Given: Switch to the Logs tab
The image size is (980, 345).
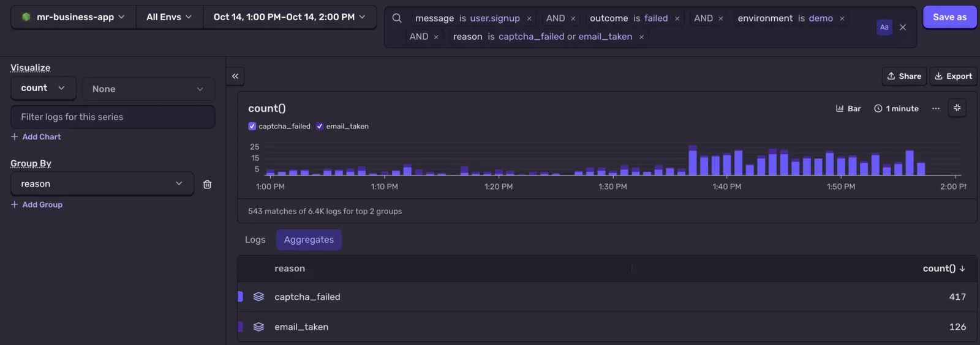Looking at the screenshot, I should pyautogui.click(x=255, y=240).
